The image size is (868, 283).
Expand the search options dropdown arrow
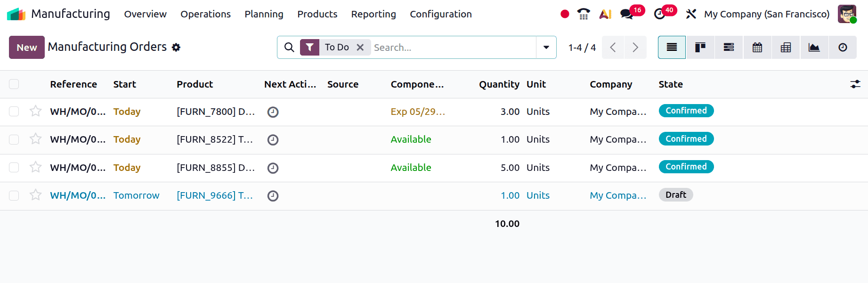tap(546, 47)
